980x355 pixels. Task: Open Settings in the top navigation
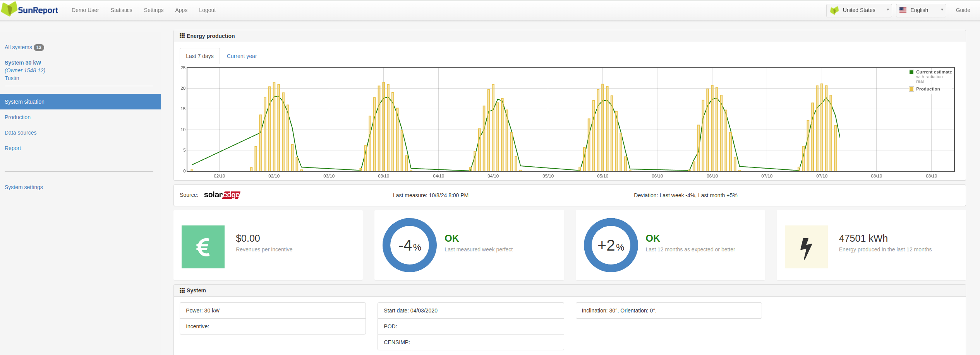[x=154, y=10]
